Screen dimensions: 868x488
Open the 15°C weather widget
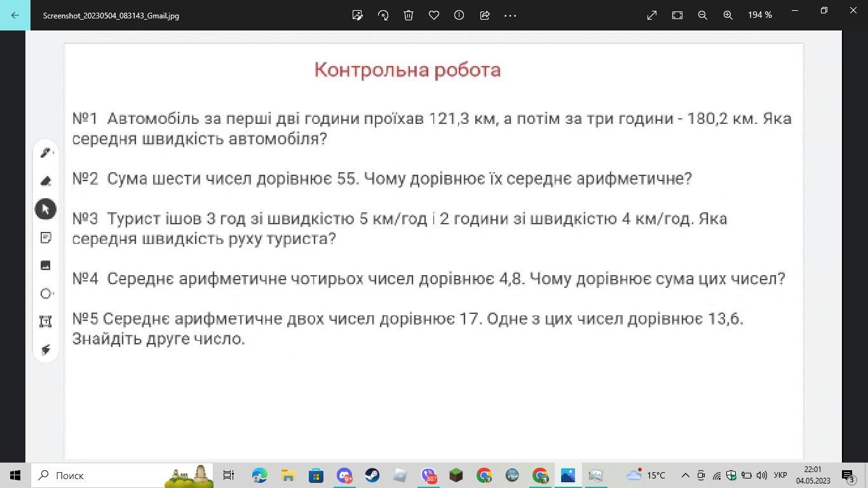(646, 475)
